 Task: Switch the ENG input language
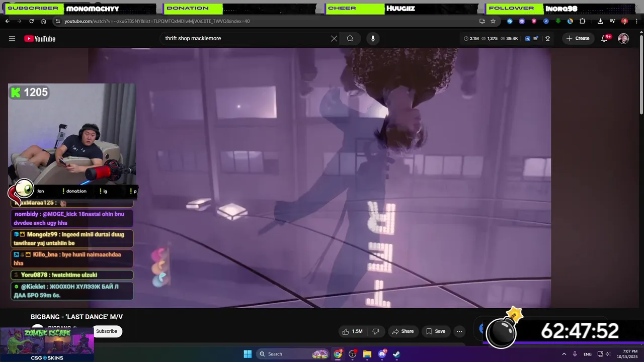click(x=588, y=354)
